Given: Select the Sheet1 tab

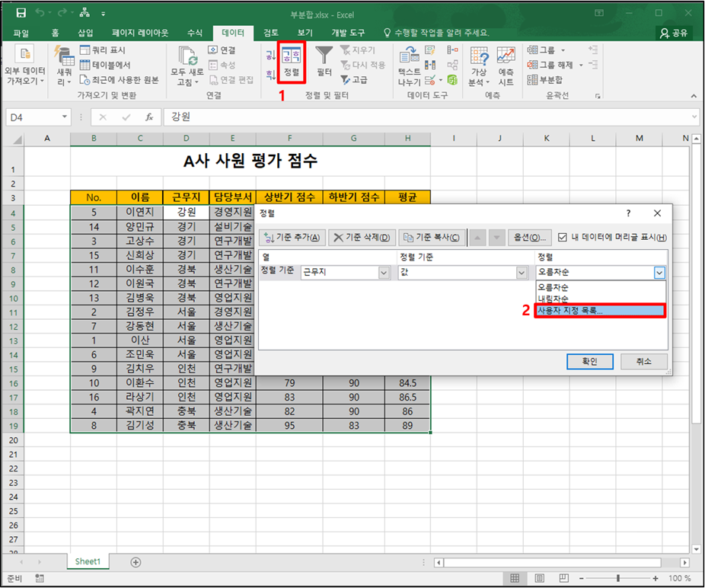Looking at the screenshot, I should click(x=88, y=561).
